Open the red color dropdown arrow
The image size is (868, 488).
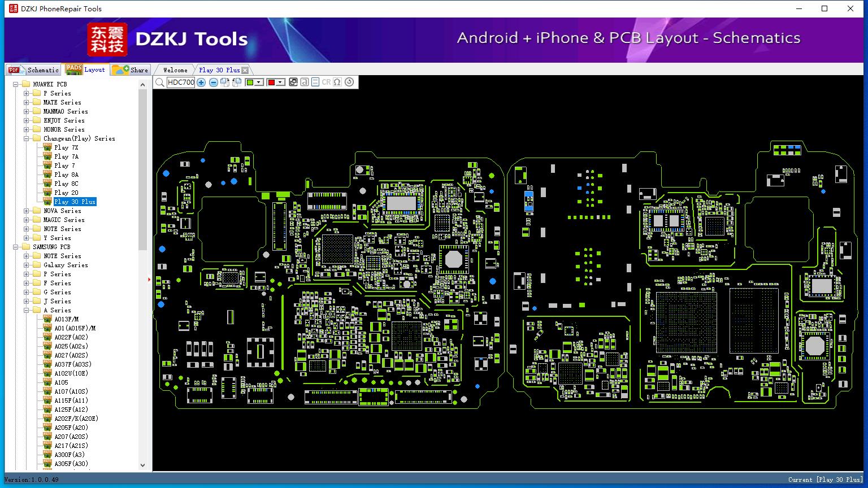(x=280, y=82)
